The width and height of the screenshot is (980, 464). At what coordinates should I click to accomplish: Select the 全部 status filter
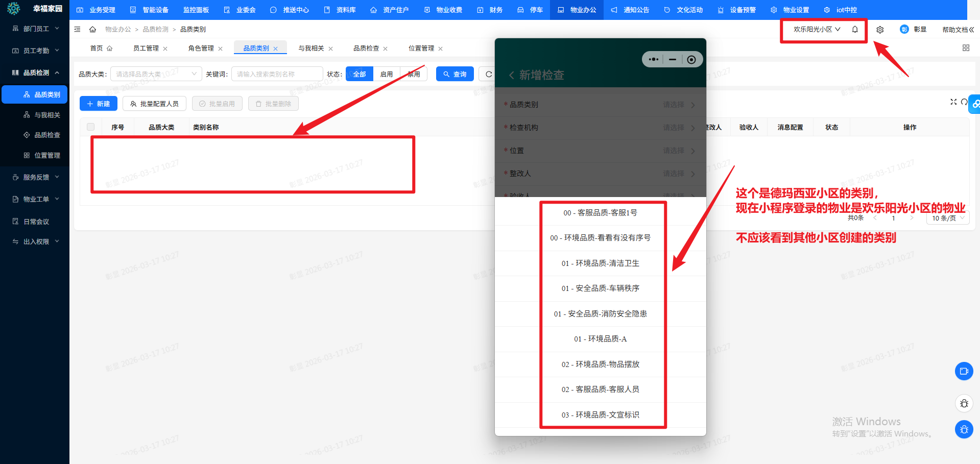coord(360,74)
